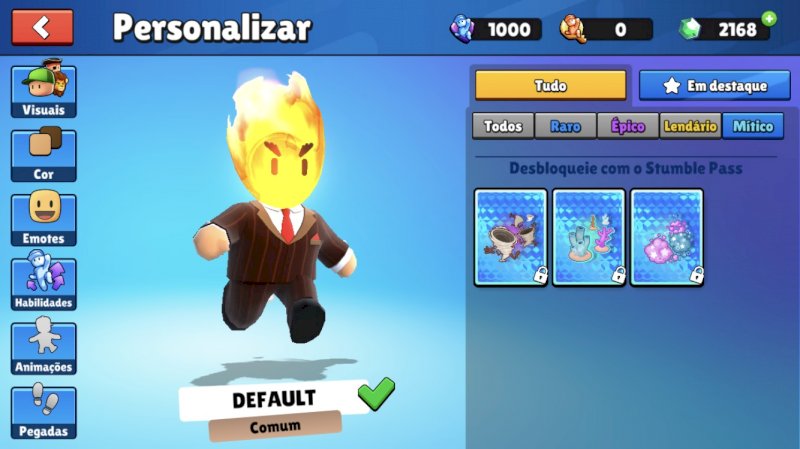The width and height of the screenshot is (800, 449).
Task: Click the green checkmark beside DEFAULT
Action: 376,393
